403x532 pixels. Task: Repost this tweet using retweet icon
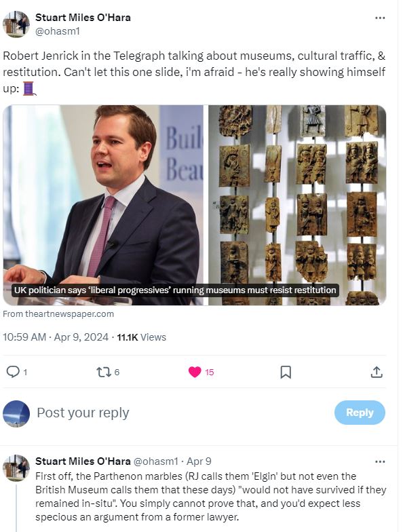[x=104, y=372]
